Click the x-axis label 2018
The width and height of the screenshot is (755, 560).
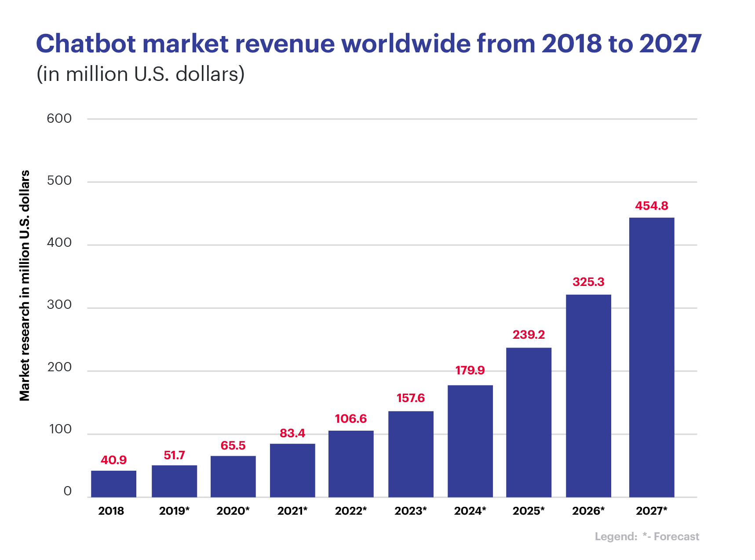[111, 511]
